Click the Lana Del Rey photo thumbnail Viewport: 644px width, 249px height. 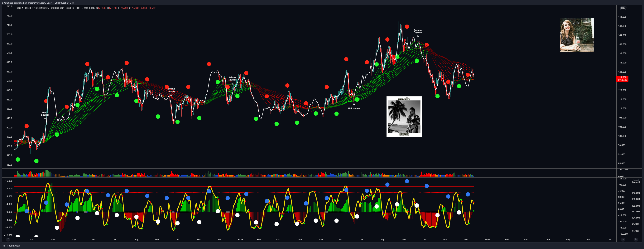tap(576, 35)
